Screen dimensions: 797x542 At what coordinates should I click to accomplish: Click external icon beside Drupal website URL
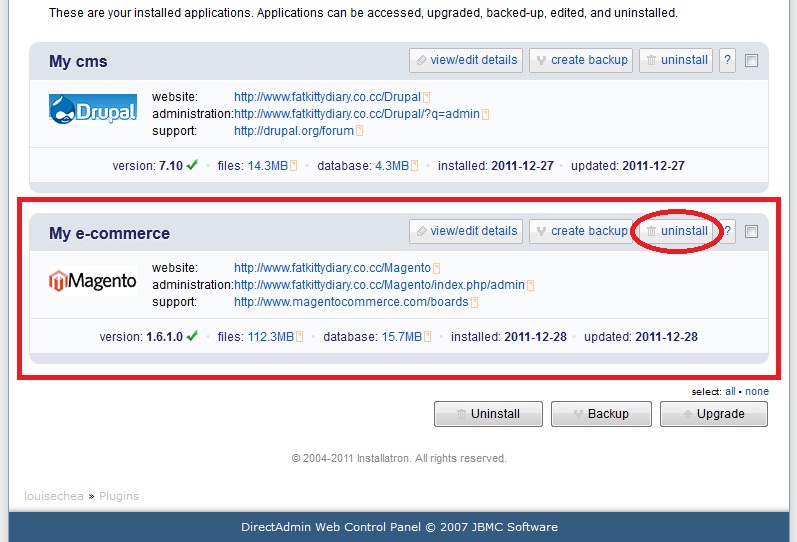pyautogui.click(x=426, y=97)
